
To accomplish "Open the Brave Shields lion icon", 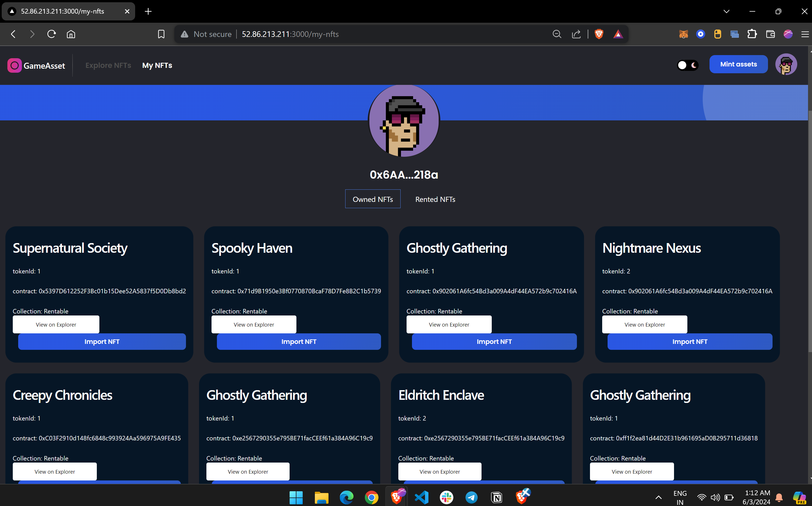I will 599,34.
